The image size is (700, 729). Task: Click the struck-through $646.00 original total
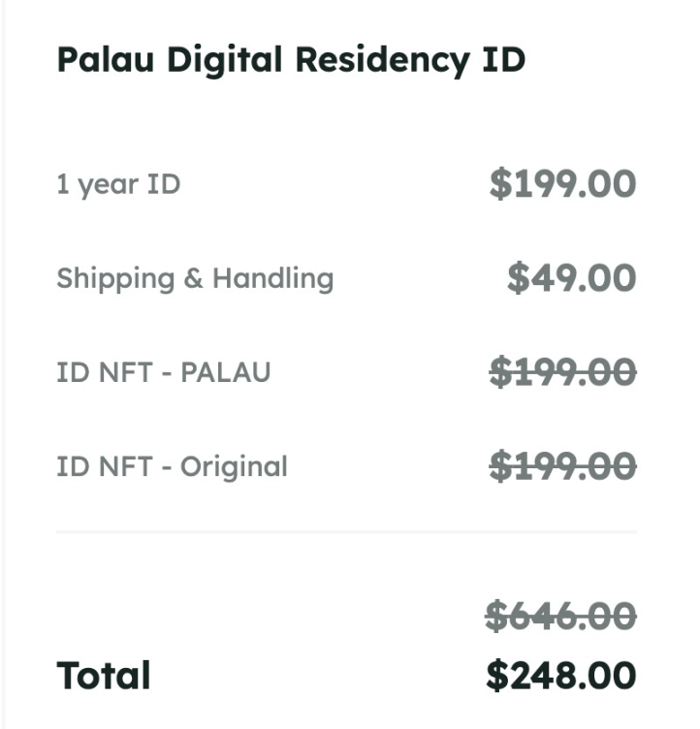tap(560, 615)
